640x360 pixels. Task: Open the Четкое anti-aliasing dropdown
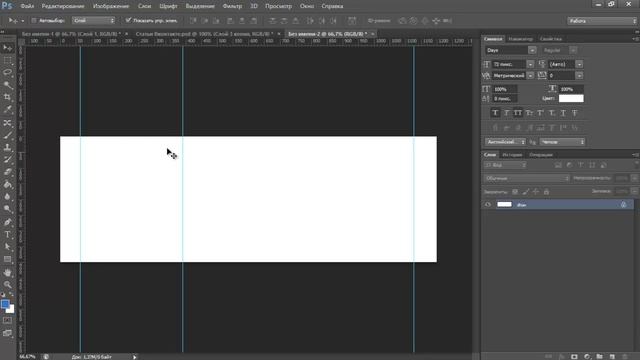point(562,142)
